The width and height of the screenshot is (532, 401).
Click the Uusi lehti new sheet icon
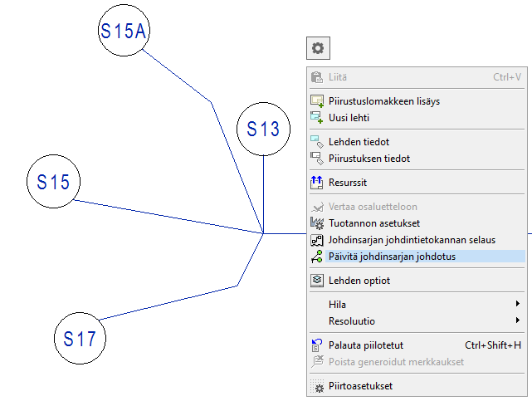[316, 118]
